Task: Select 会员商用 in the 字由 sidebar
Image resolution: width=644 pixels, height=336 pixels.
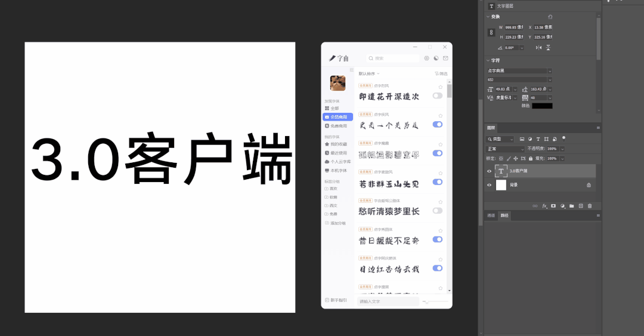Action: coord(338,117)
